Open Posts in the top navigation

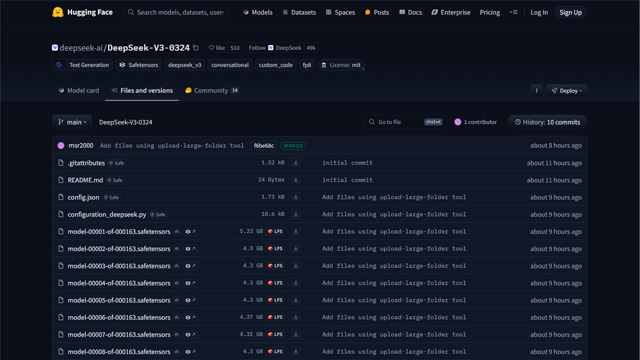[377, 12]
